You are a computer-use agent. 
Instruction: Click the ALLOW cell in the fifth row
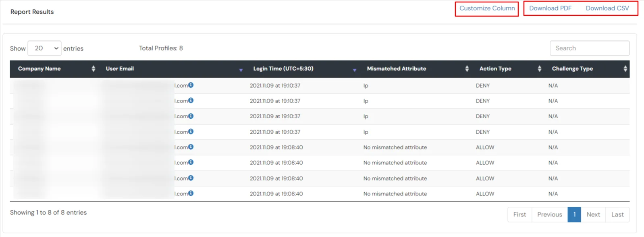pos(485,147)
